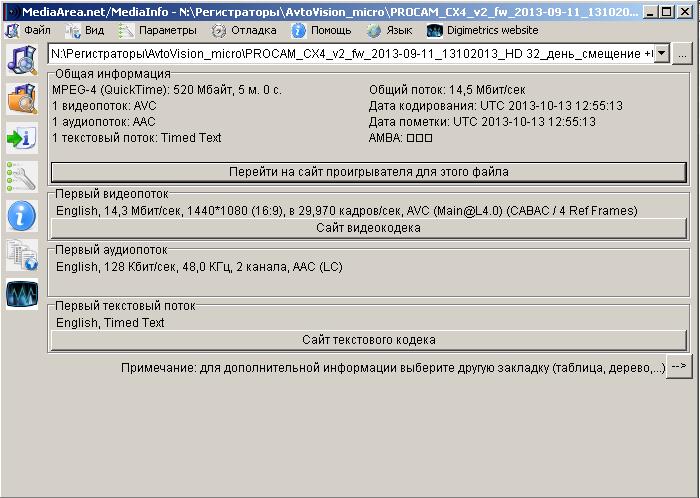Open the Файл menu
The image size is (700, 498).
[x=29, y=30]
